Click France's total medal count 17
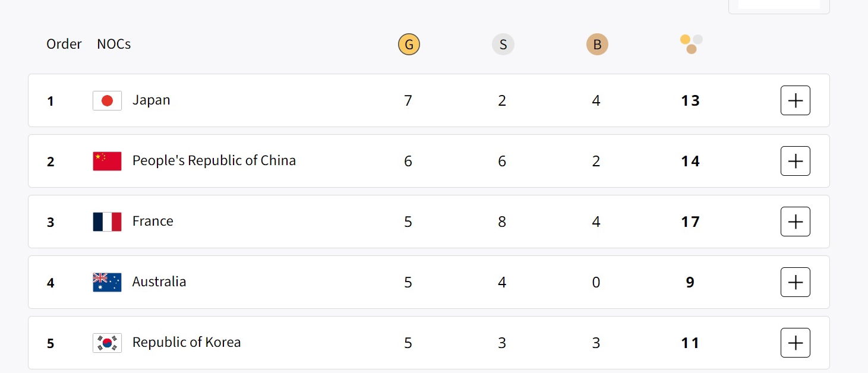The height and width of the screenshot is (373, 868). coord(690,222)
